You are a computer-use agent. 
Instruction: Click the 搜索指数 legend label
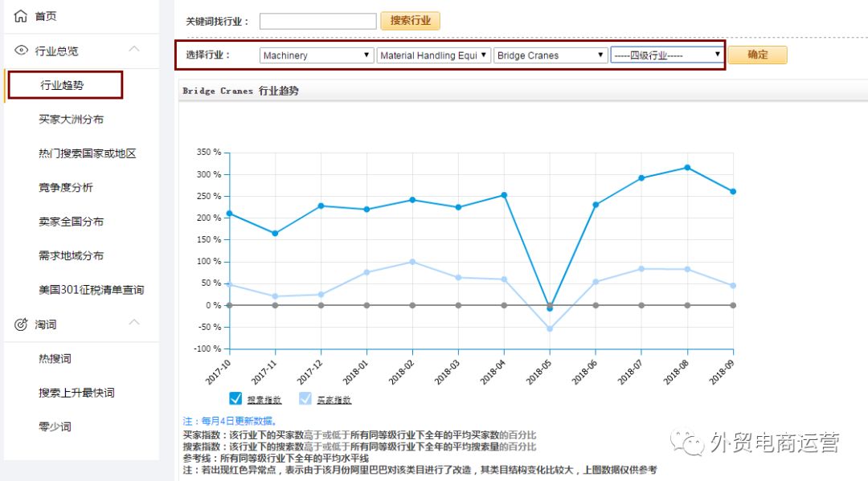(x=264, y=400)
